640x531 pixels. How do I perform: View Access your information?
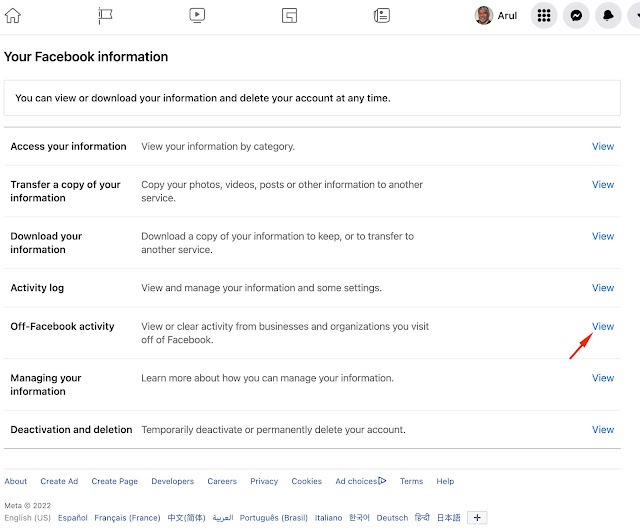[x=603, y=147]
